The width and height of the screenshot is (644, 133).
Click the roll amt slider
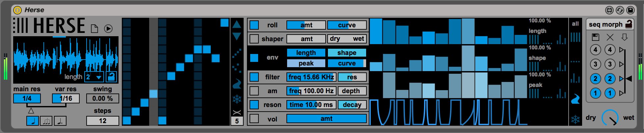tap(306, 25)
